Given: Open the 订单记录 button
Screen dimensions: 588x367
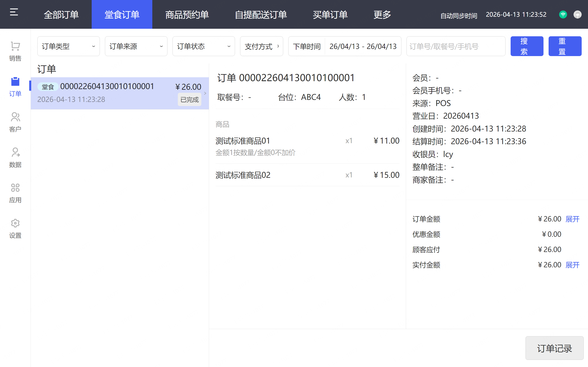Looking at the screenshot, I should point(554,348).
